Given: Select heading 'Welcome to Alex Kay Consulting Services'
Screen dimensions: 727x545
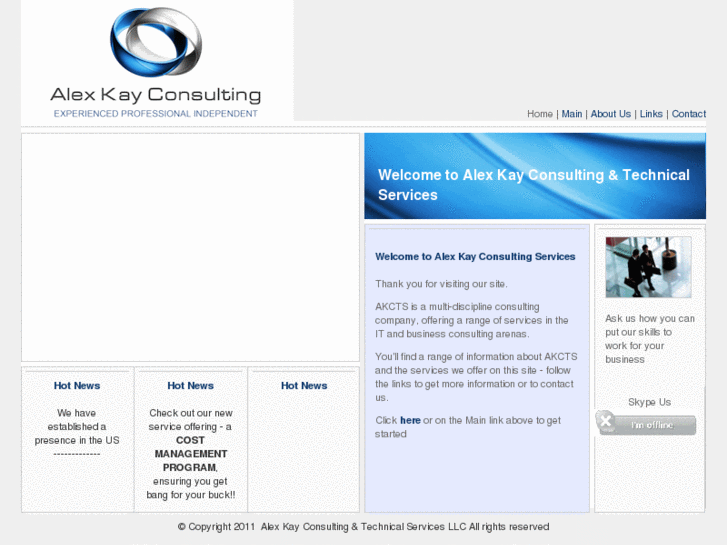Looking at the screenshot, I should (x=475, y=256).
